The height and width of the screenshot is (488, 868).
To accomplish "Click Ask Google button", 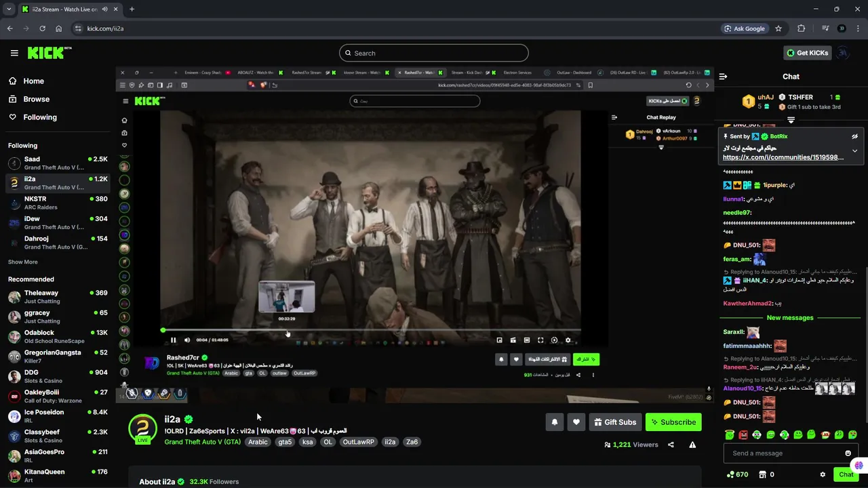I will coord(744,28).
